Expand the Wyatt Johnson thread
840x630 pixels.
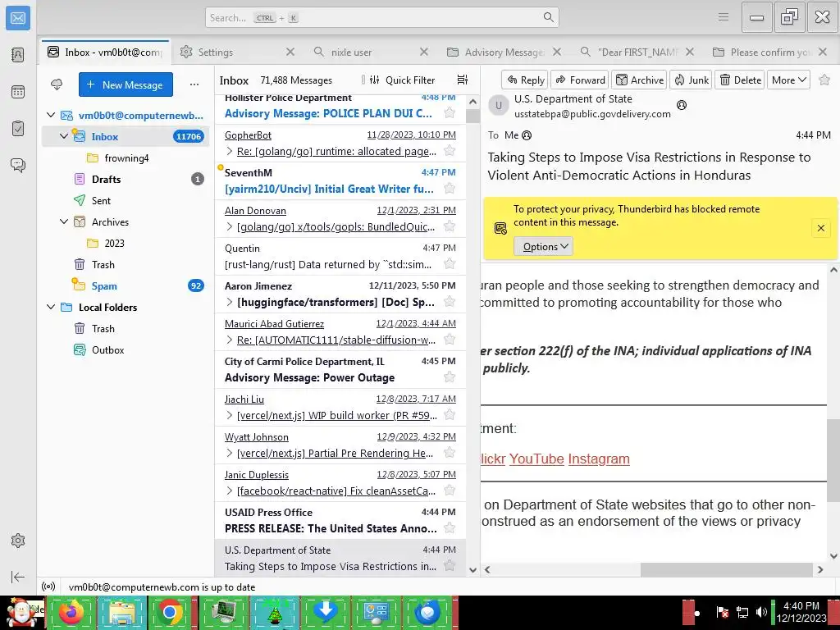click(230, 453)
